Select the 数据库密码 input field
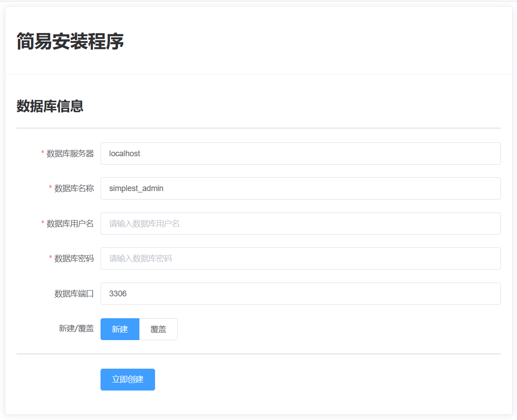This screenshot has height=420, width=517. 300,258
